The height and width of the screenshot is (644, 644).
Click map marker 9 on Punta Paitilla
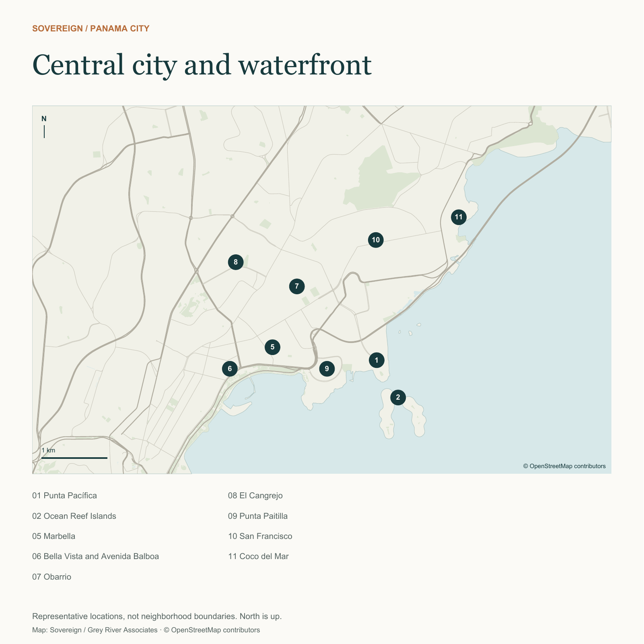[327, 369]
